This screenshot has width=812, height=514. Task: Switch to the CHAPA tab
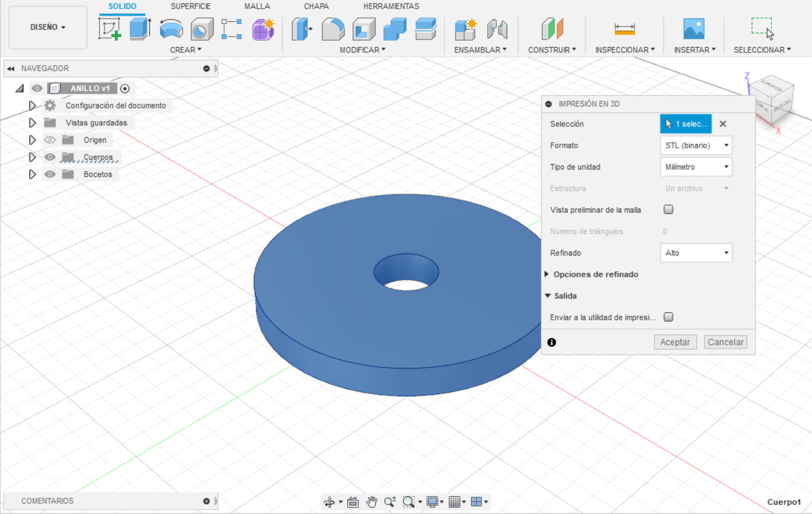coord(316,6)
